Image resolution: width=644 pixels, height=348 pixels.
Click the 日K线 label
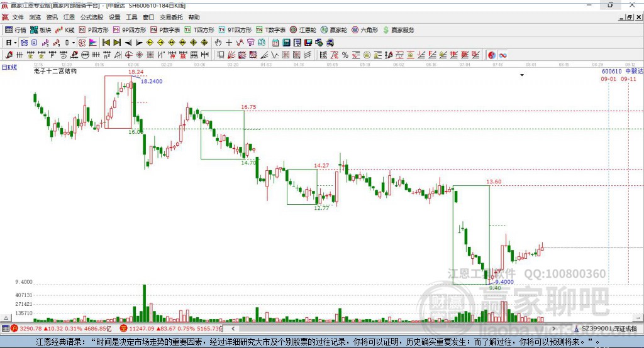[9, 67]
